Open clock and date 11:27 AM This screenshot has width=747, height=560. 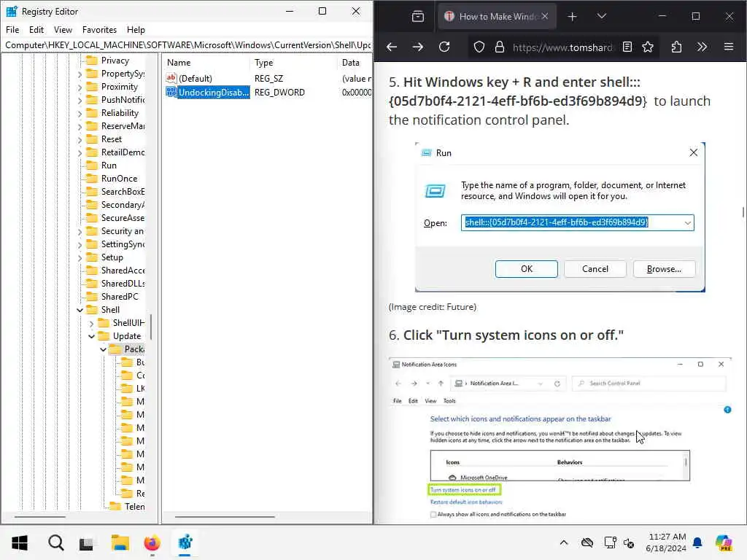[x=666, y=542]
